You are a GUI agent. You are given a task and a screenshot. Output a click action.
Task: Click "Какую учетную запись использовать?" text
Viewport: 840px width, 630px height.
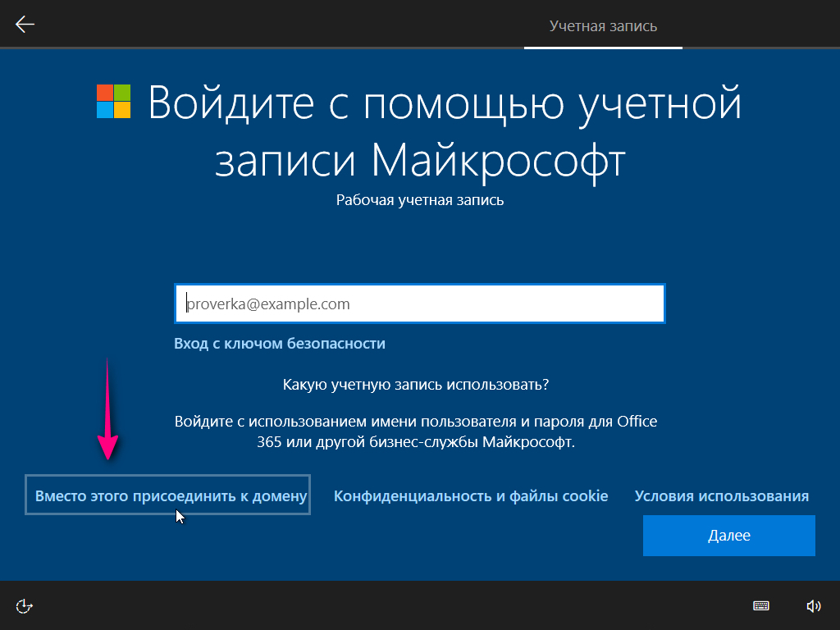click(415, 384)
